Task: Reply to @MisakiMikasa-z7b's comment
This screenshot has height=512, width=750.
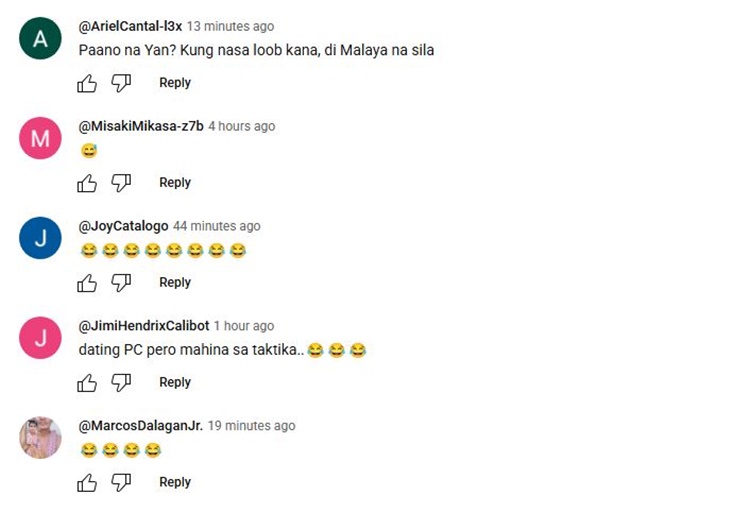Action: [175, 183]
